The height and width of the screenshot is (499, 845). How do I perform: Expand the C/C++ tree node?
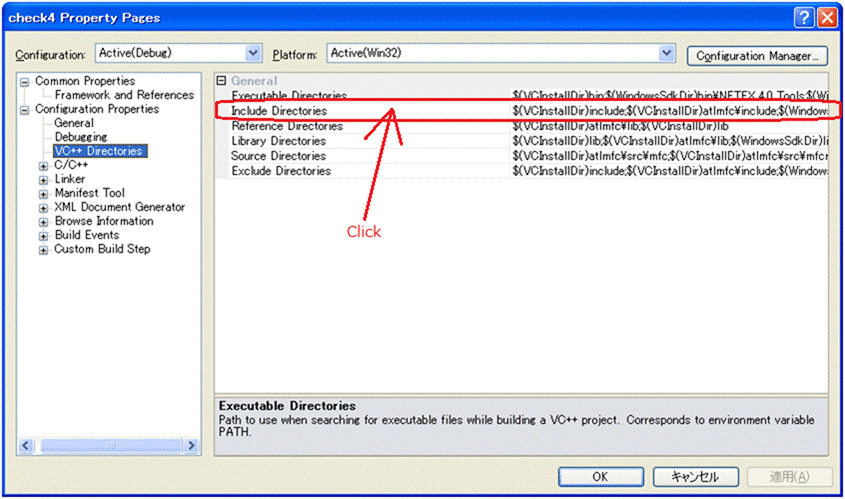tap(44, 166)
